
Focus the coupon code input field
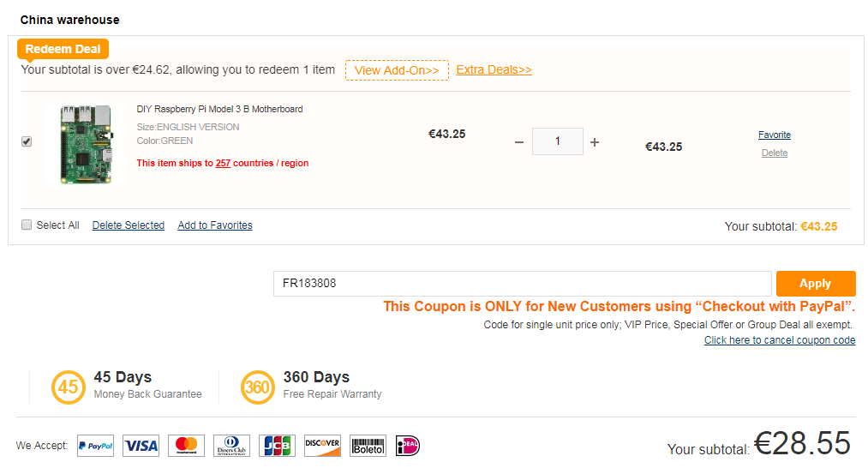[x=523, y=284]
